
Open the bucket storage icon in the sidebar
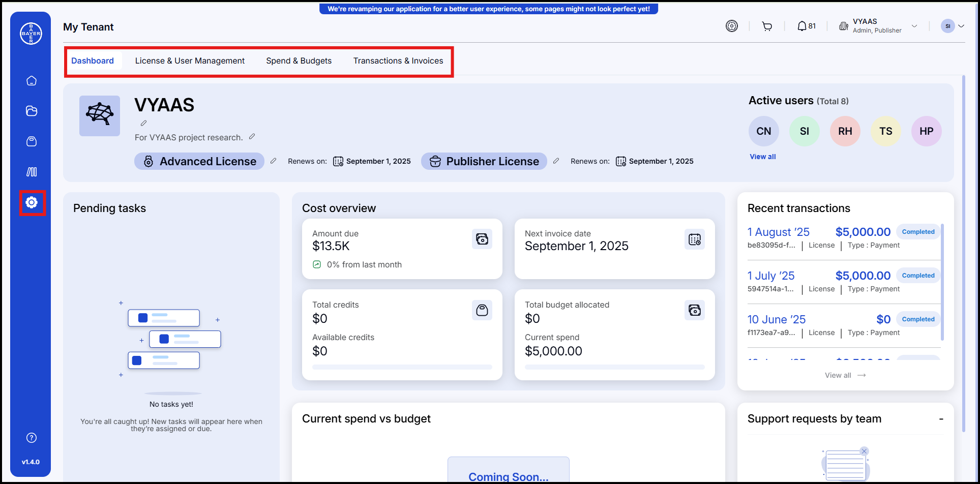32,141
